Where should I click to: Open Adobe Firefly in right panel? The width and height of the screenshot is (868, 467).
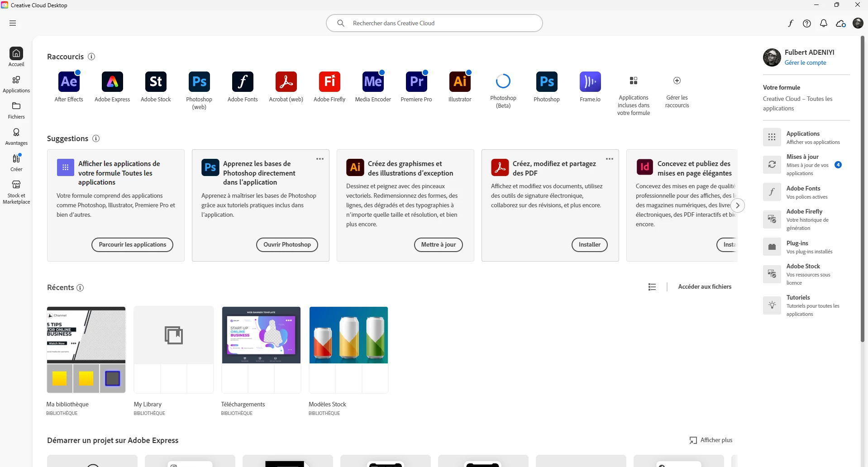pos(806,219)
